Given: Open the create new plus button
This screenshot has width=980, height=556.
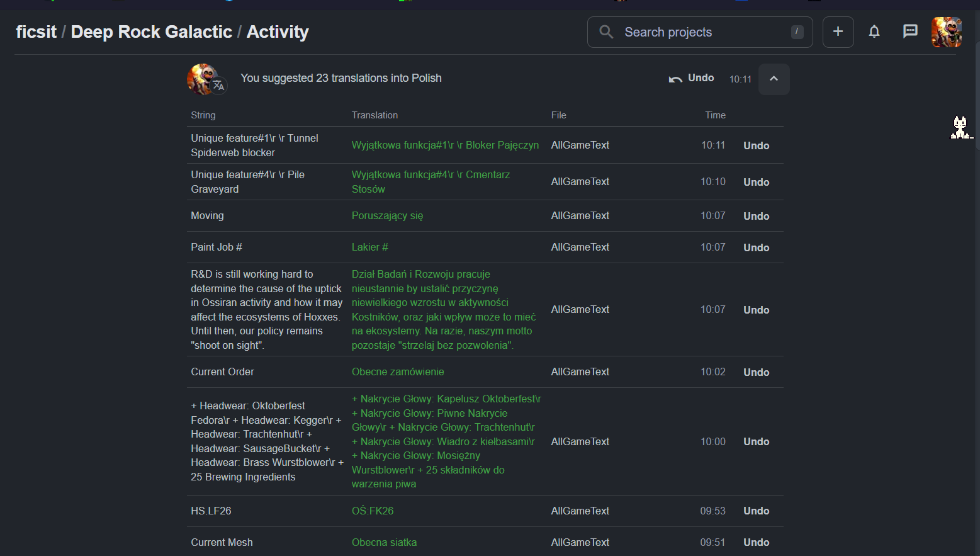Looking at the screenshot, I should click(838, 32).
